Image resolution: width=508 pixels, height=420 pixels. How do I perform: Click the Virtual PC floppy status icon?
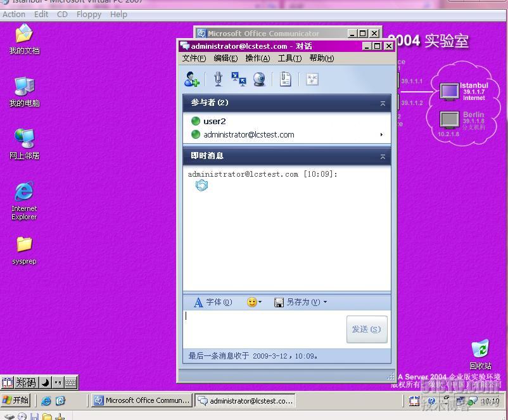35,416
